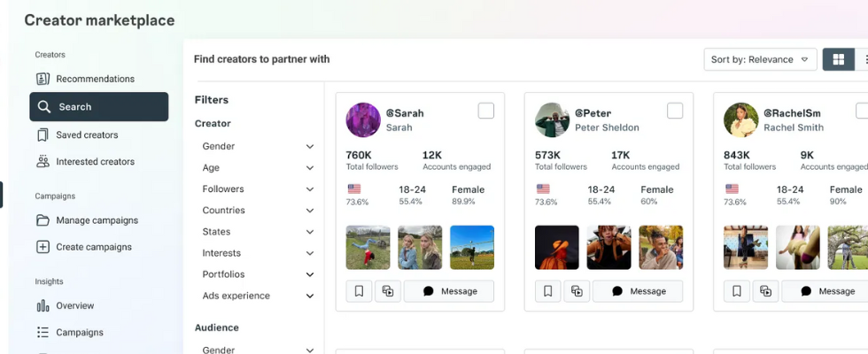Click the add-to-list icon on Sarah's card
This screenshot has height=354, width=868.
tap(388, 291)
